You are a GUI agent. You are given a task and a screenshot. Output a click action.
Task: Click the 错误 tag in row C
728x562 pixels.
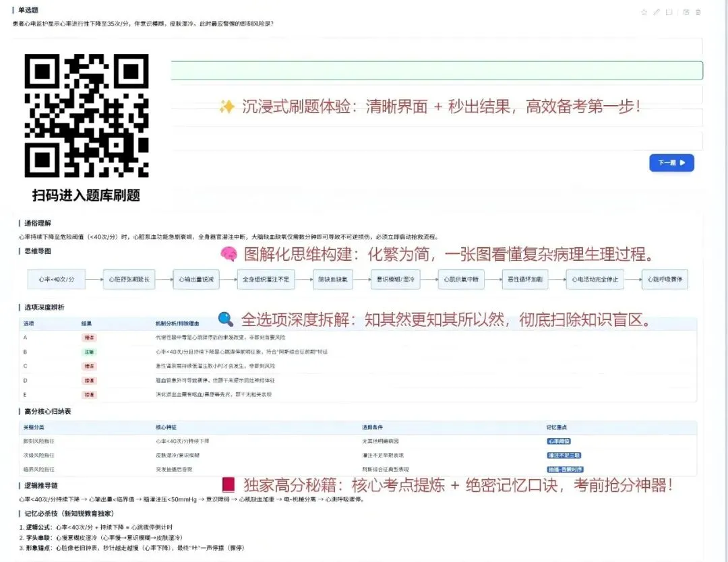click(x=89, y=367)
